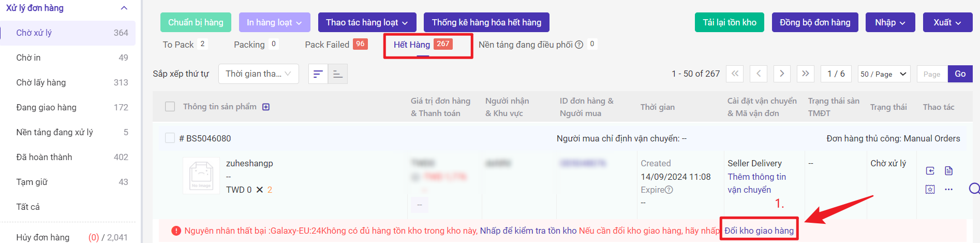Image resolution: width=980 pixels, height=243 pixels.
Task: Switch to the Hết Hàng tab
Action: [x=423, y=45]
